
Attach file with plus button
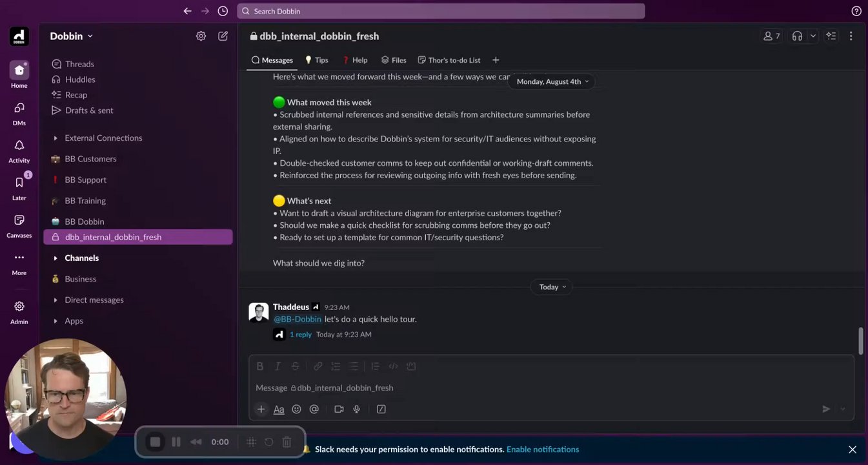(x=261, y=409)
